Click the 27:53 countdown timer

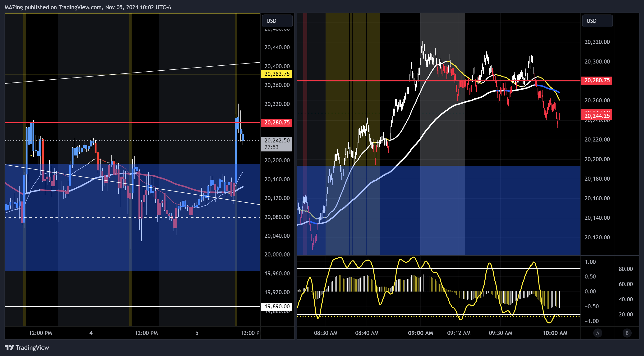click(x=271, y=147)
